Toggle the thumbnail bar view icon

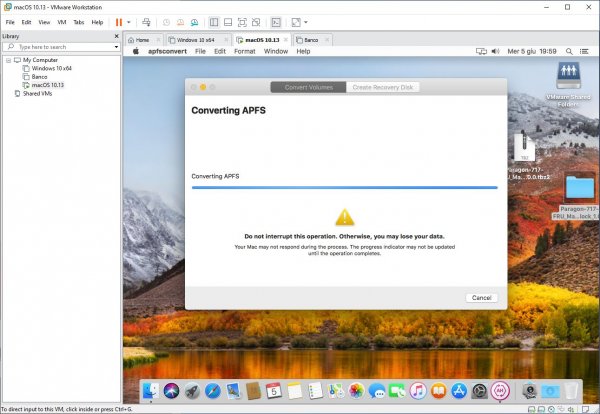228,22
